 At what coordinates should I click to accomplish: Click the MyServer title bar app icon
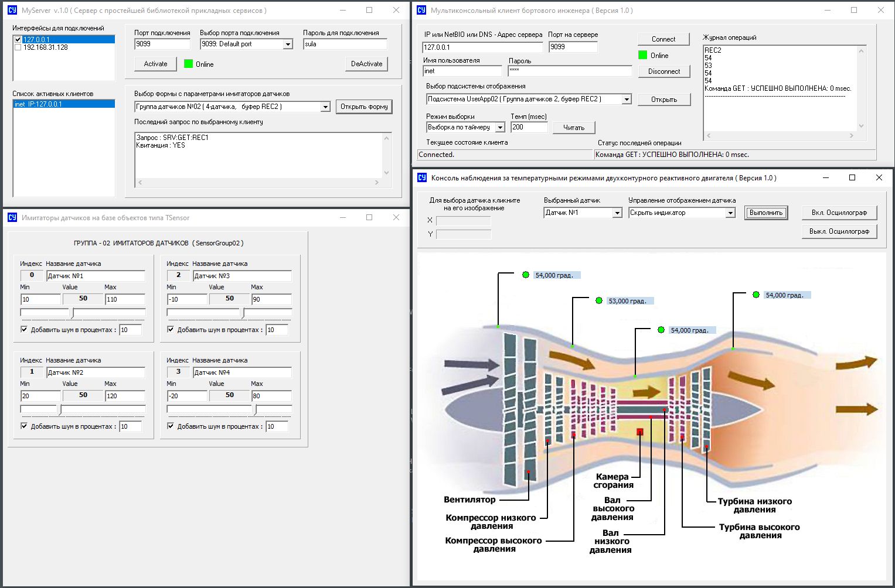coord(12,10)
